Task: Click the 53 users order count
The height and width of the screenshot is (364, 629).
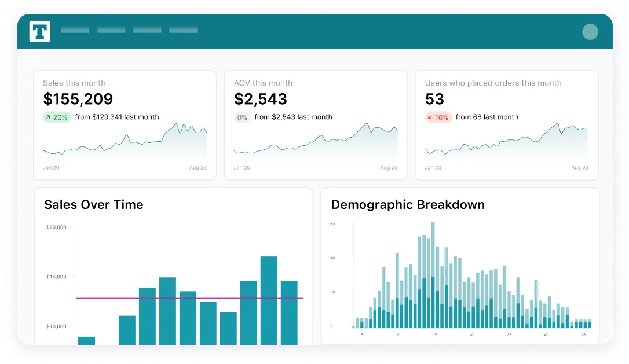Action: point(434,99)
